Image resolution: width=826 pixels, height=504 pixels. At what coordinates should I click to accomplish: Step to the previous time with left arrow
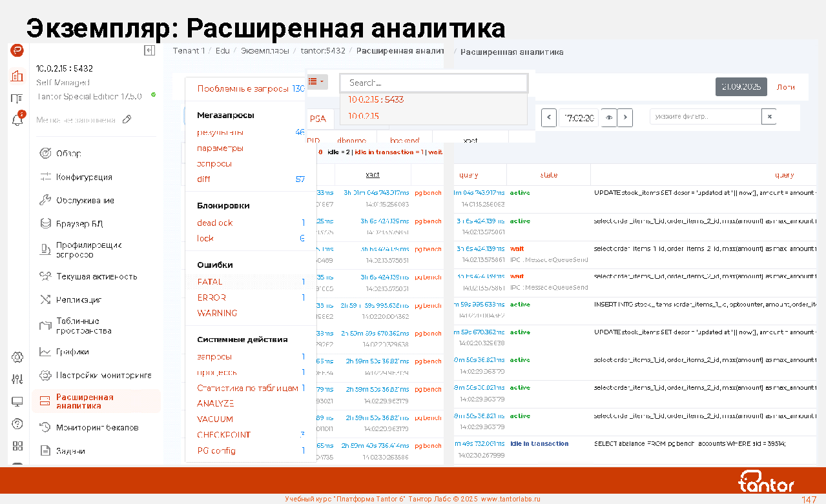coord(549,117)
